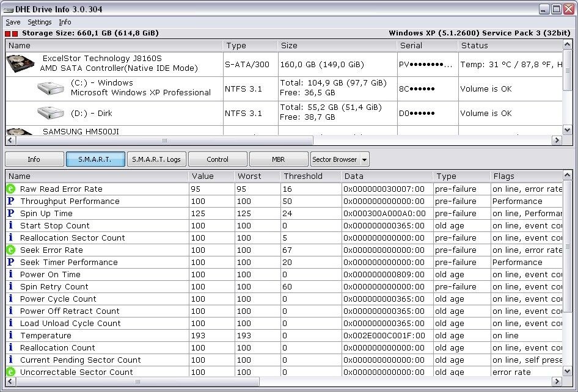578x392 pixels.
Task: Click the D: Dirk volume drive icon
Action: click(50, 113)
